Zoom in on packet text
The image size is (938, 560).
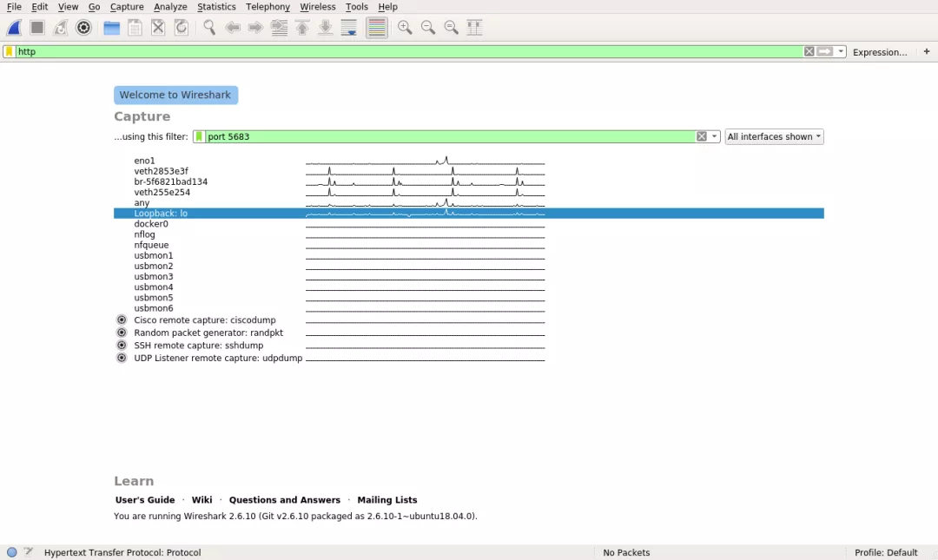click(405, 28)
